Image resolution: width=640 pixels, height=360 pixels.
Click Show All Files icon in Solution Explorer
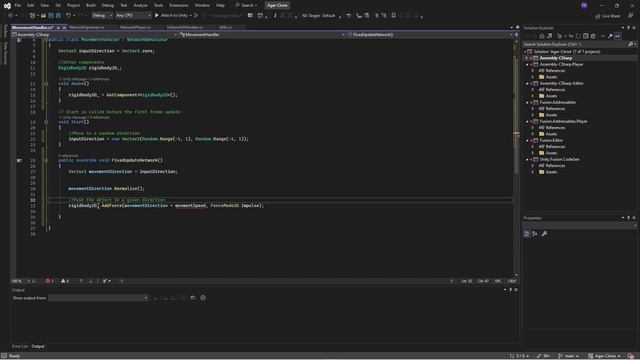[x=593, y=36]
